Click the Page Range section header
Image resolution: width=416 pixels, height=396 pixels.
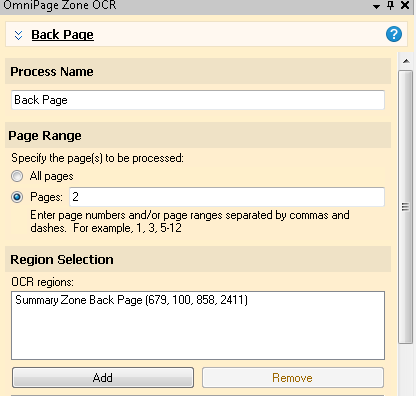(198, 135)
